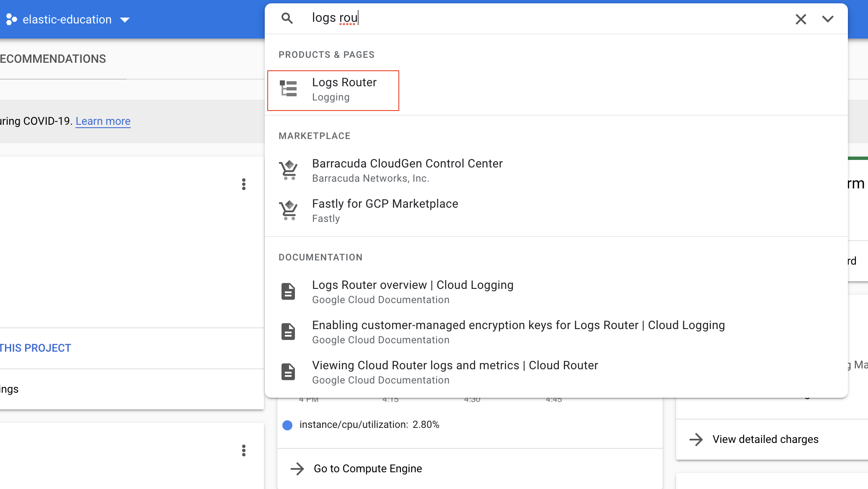868x489 pixels.
Task: Click the Barracuda CloudGen marketplace cart icon
Action: click(x=288, y=170)
